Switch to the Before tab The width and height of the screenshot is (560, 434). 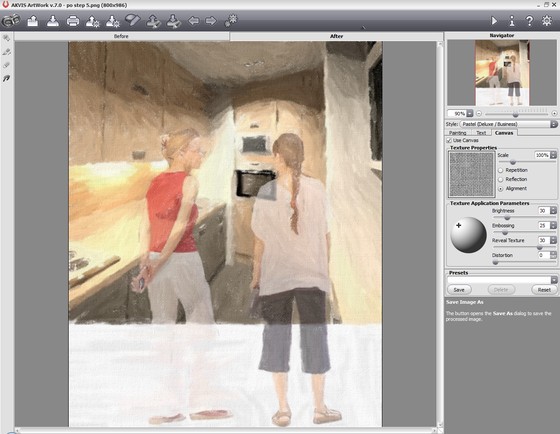[121, 36]
